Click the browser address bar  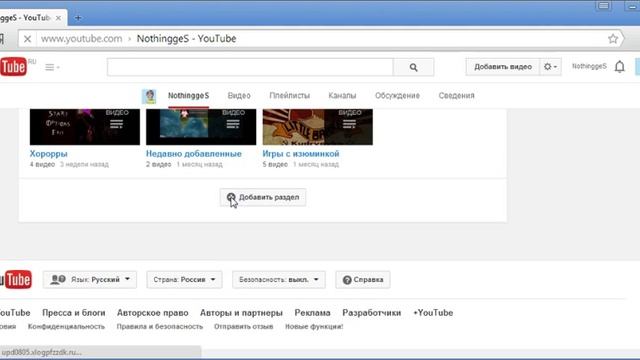pos(320,39)
